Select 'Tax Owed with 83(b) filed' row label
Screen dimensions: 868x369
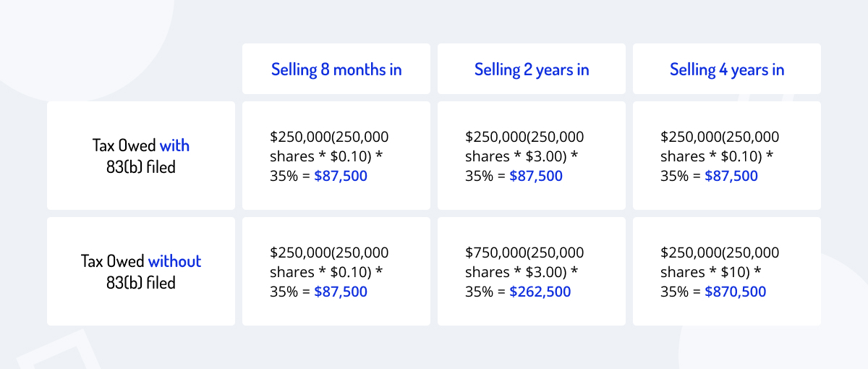(x=141, y=156)
